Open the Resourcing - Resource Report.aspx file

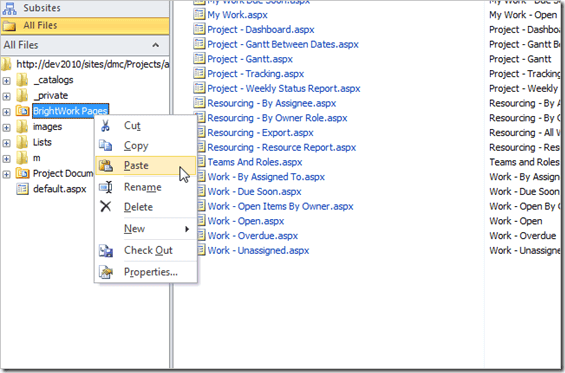[282, 147]
